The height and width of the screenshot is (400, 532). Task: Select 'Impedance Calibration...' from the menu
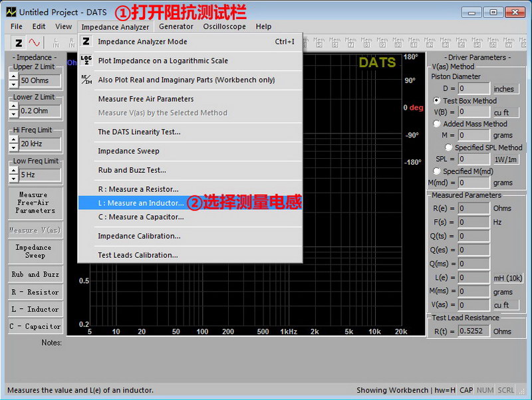pyautogui.click(x=139, y=236)
